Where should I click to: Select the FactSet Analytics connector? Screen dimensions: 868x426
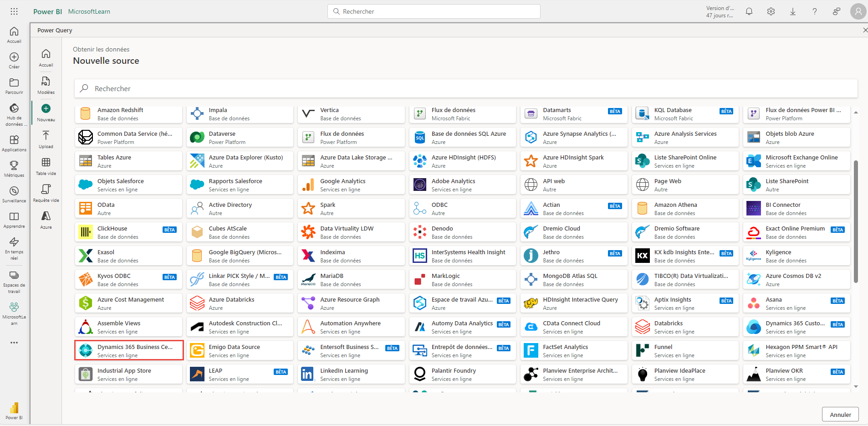(574, 350)
